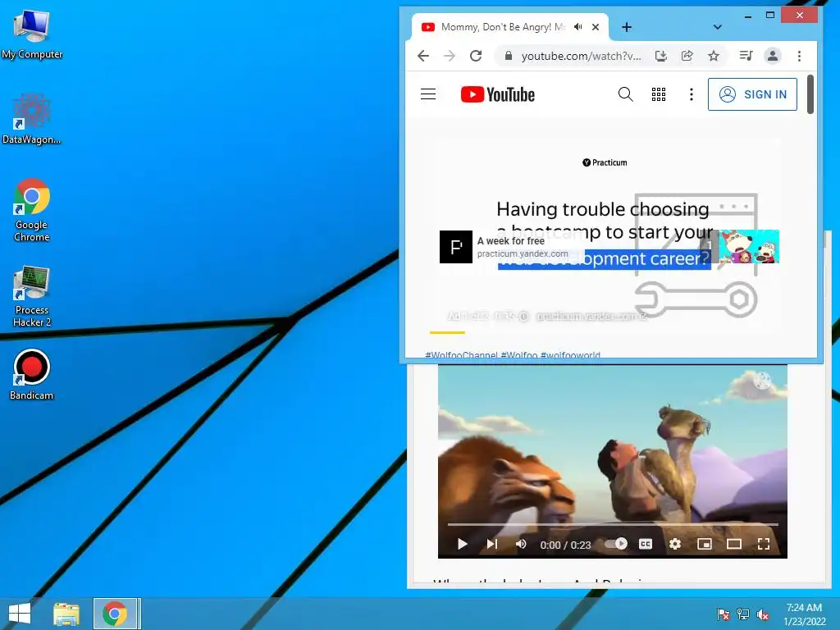Open File Explorer from taskbar

tap(66, 614)
